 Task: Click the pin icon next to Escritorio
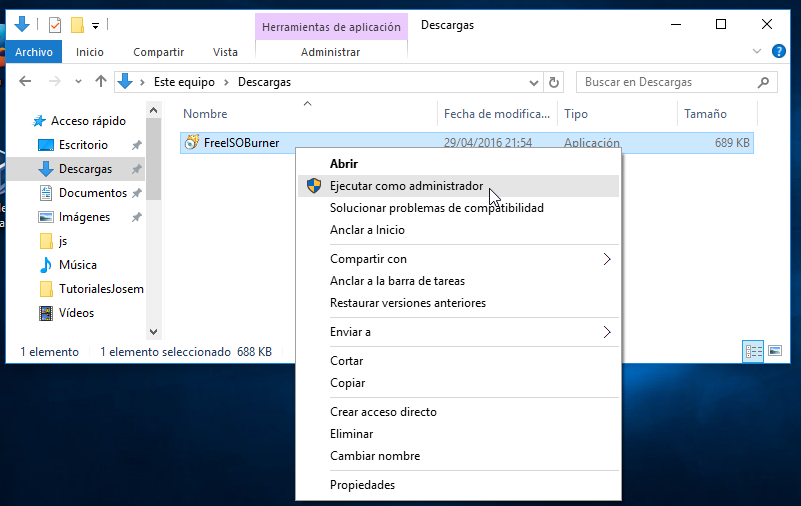coord(136,146)
